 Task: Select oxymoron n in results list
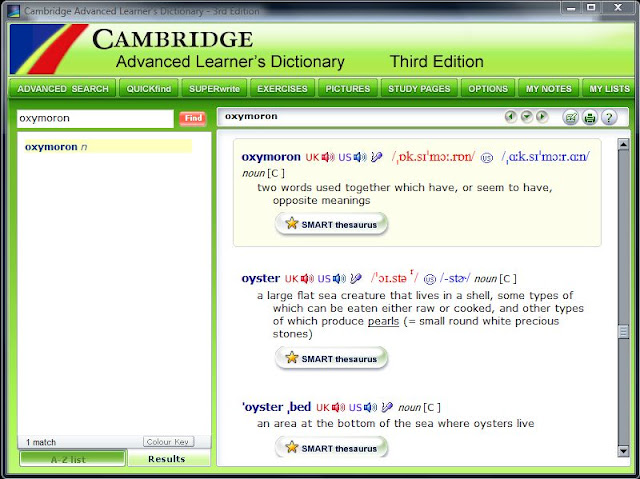[x=108, y=146]
